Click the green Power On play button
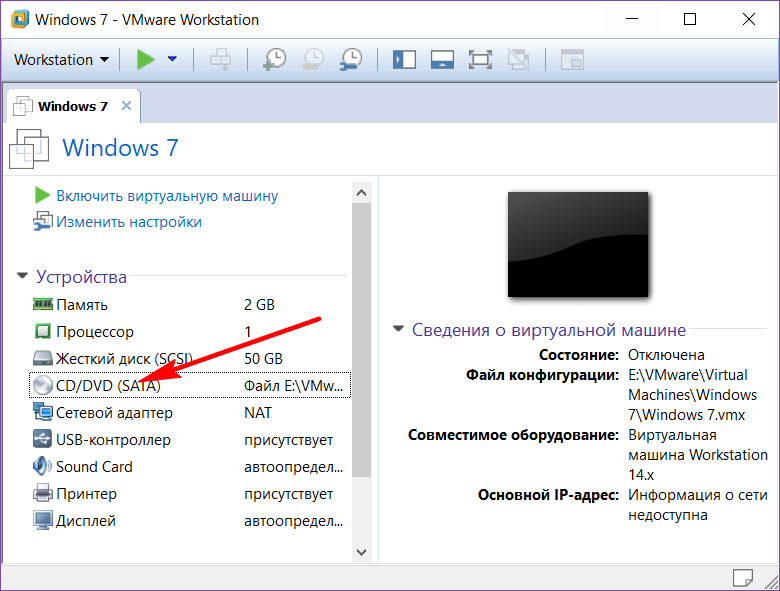The image size is (780, 591). [x=146, y=59]
